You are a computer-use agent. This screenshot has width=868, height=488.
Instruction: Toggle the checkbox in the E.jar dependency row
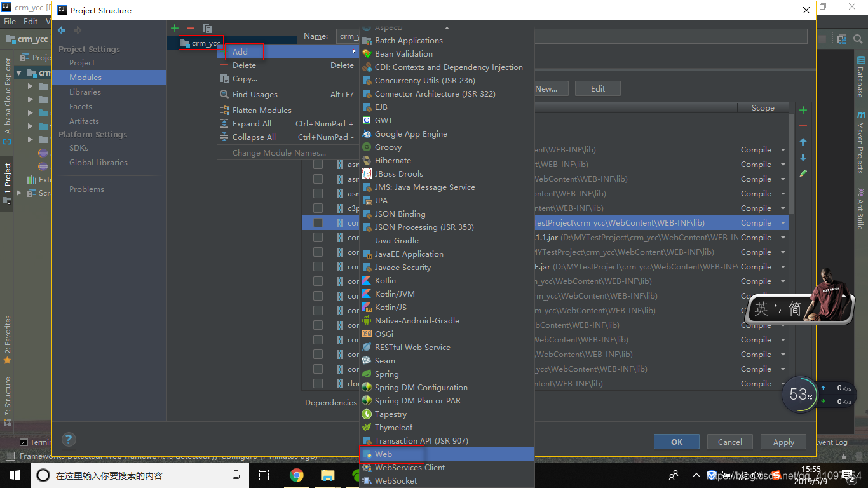[x=318, y=267]
